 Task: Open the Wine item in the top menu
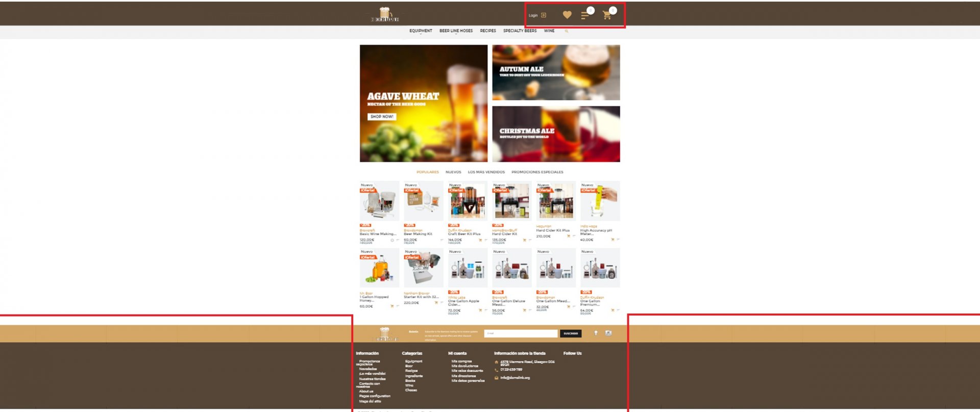(x=549, y=31)
